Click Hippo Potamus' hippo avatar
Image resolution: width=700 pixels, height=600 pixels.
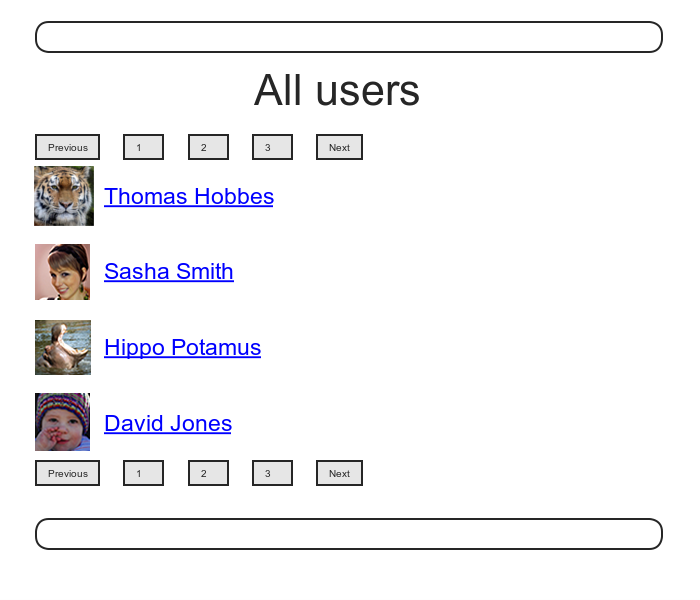[63, 347]
